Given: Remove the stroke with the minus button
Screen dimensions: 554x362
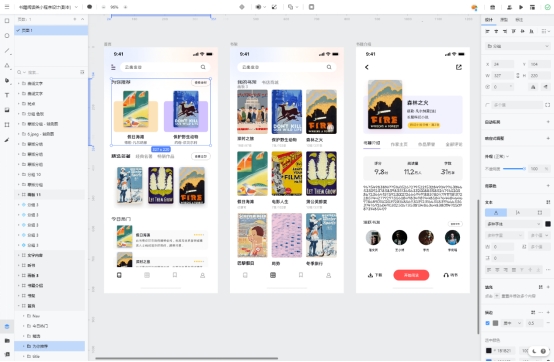Looking at the screenshot, I should 548,323.
